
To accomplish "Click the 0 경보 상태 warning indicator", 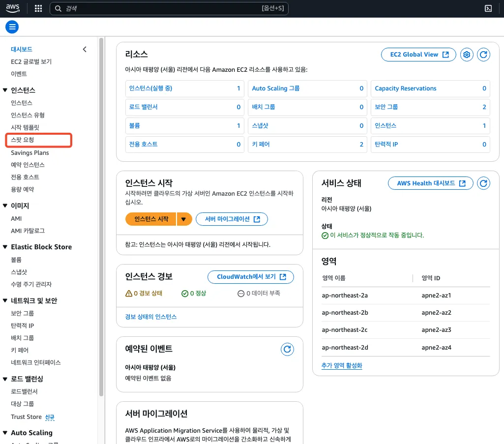I will coord(144,293).
